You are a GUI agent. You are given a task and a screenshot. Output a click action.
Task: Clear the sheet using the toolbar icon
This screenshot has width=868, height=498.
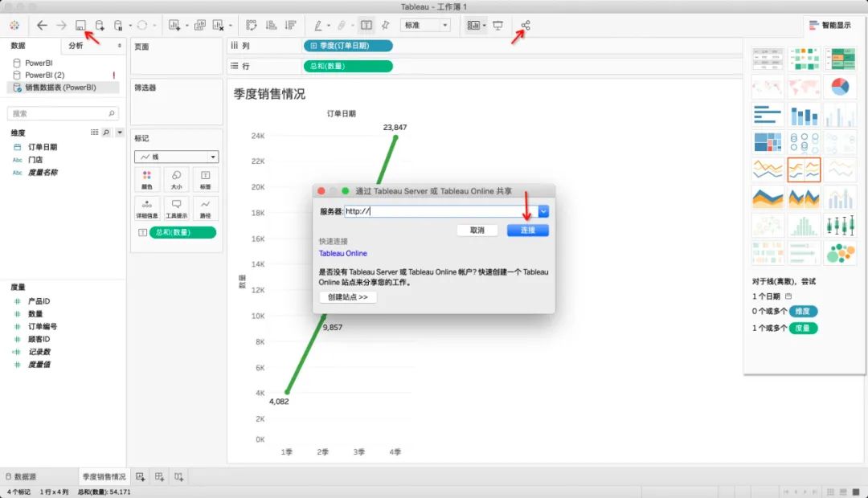(x=218, y=26)
